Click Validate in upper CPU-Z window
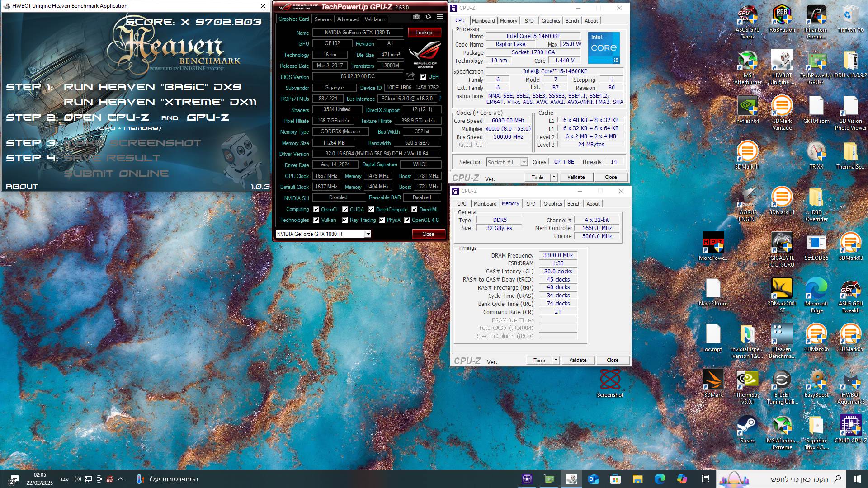This screenshot has height=488, width=868. (x=576, y=177)
